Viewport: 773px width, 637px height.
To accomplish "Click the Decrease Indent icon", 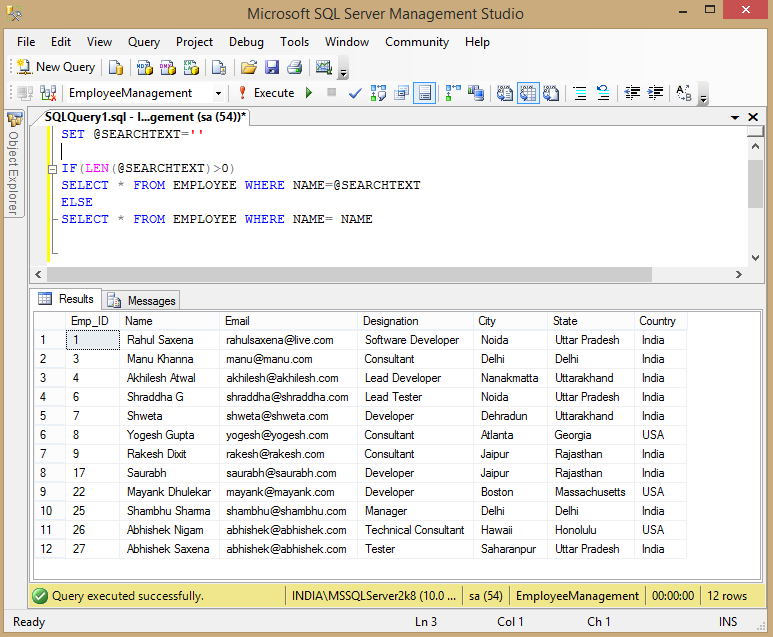I will 632,93.
